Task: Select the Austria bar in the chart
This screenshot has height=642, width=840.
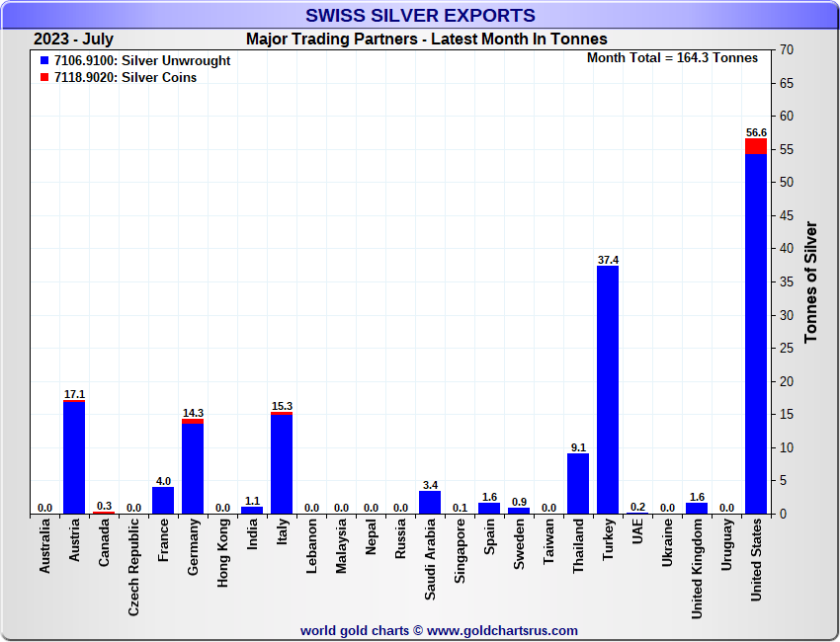Action: (74, 458)
